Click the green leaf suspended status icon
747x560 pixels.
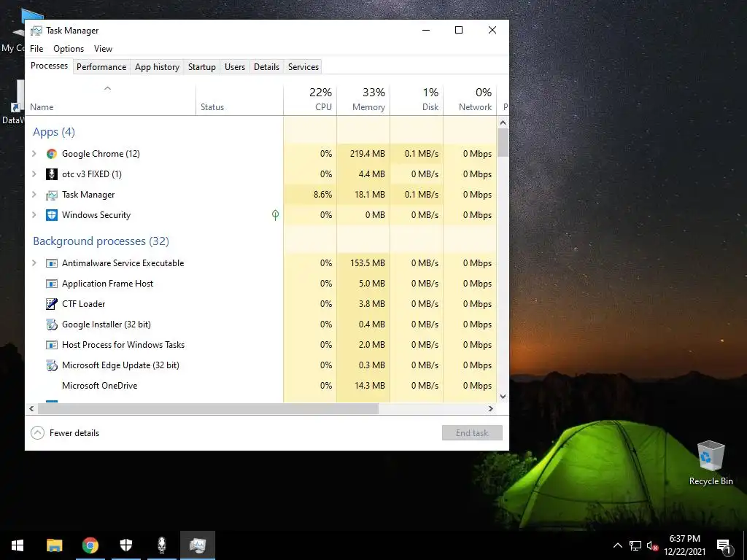[x=275, y=215]
